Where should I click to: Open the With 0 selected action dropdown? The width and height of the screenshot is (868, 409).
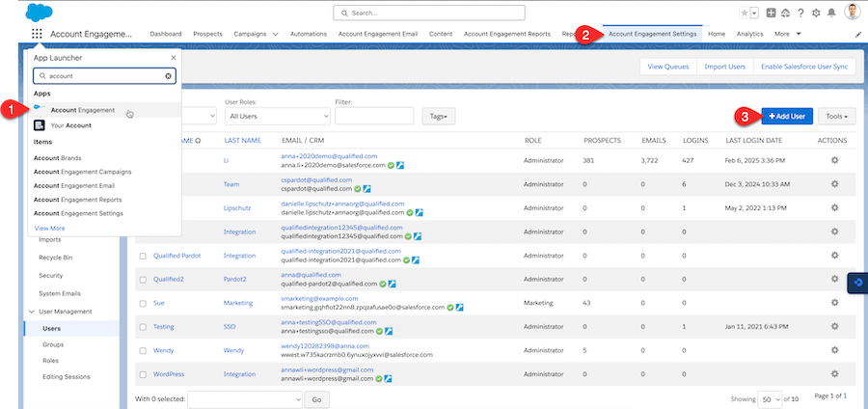245,399
